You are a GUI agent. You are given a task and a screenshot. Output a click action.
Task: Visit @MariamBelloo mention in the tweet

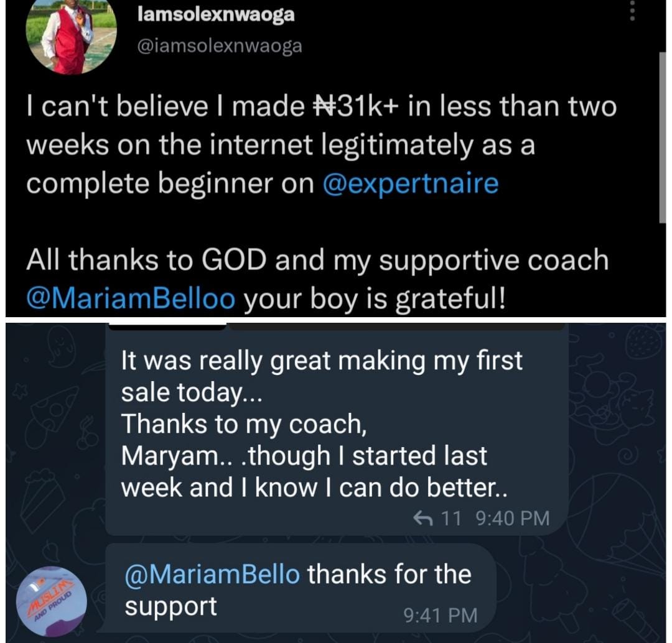131,298
